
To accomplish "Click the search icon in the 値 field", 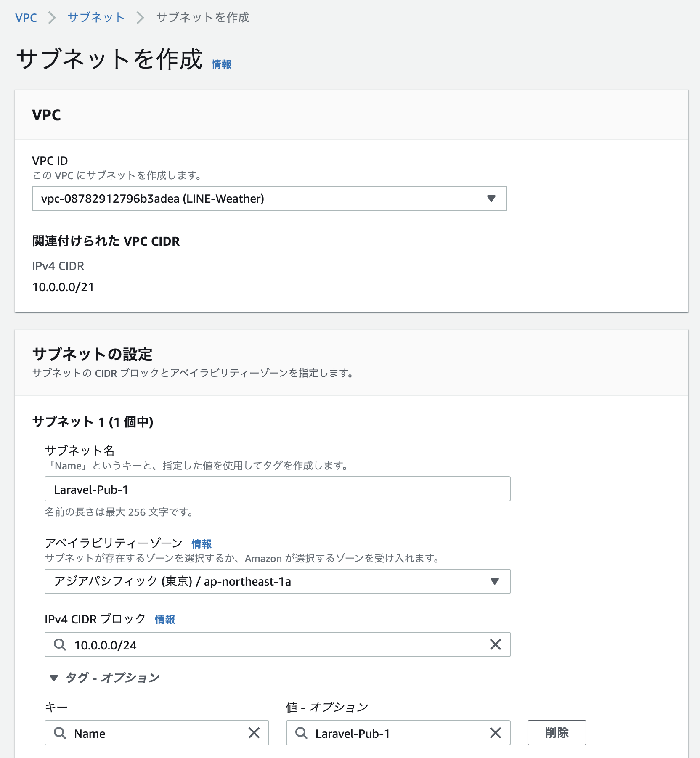I will [301, 733].
